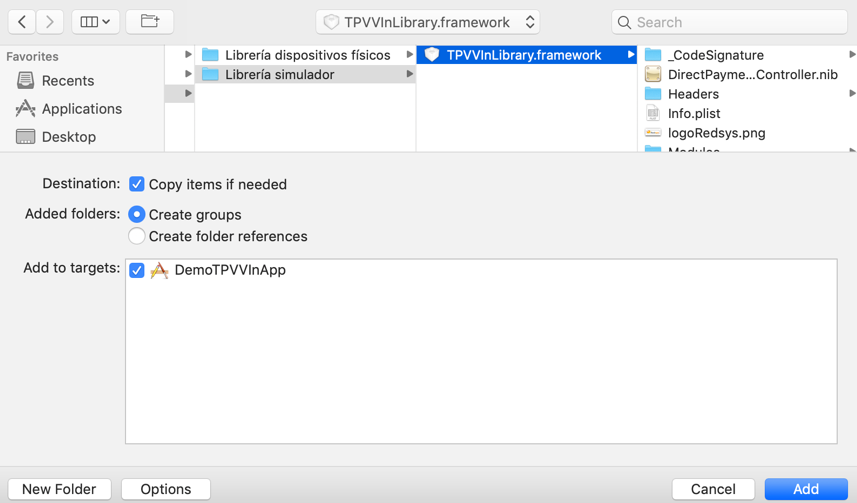Image resolution: width=857 pixels, height=503 pixels.
Task: Click the back navigation arrow
Action: 22,22
